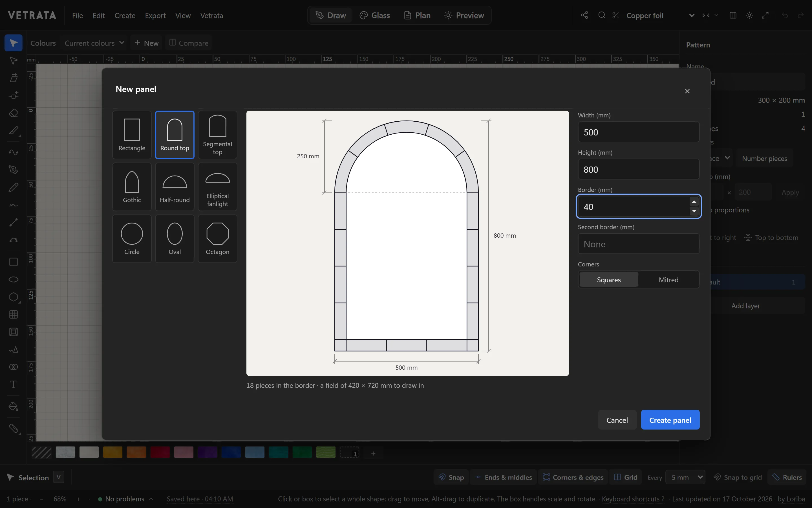
Task: Pick the amber colour swatch
Action: tap(113, 452)
